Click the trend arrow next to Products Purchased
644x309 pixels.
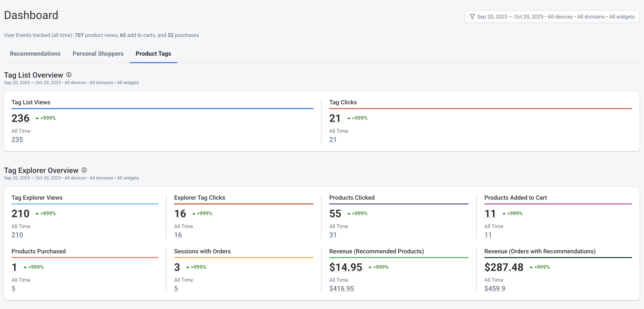pyautogui.click(x=25, y=267)
